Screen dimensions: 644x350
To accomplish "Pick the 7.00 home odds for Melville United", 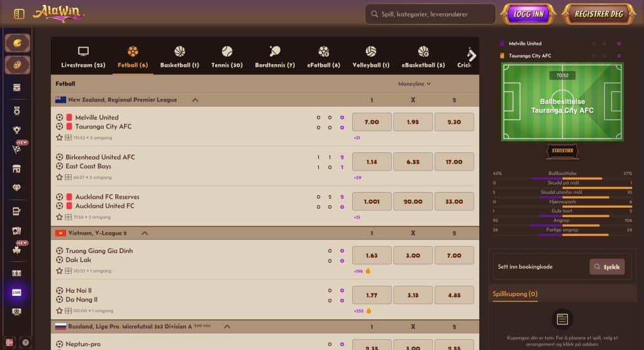I will point(372,121).
